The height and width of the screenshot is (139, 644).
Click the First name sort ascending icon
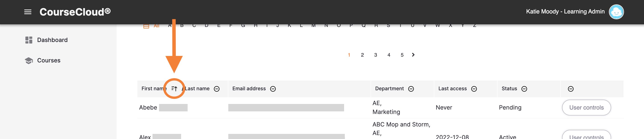point(174,89)
